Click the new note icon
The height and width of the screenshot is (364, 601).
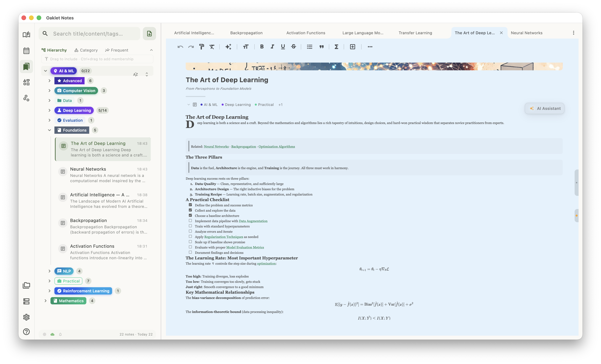149,34
